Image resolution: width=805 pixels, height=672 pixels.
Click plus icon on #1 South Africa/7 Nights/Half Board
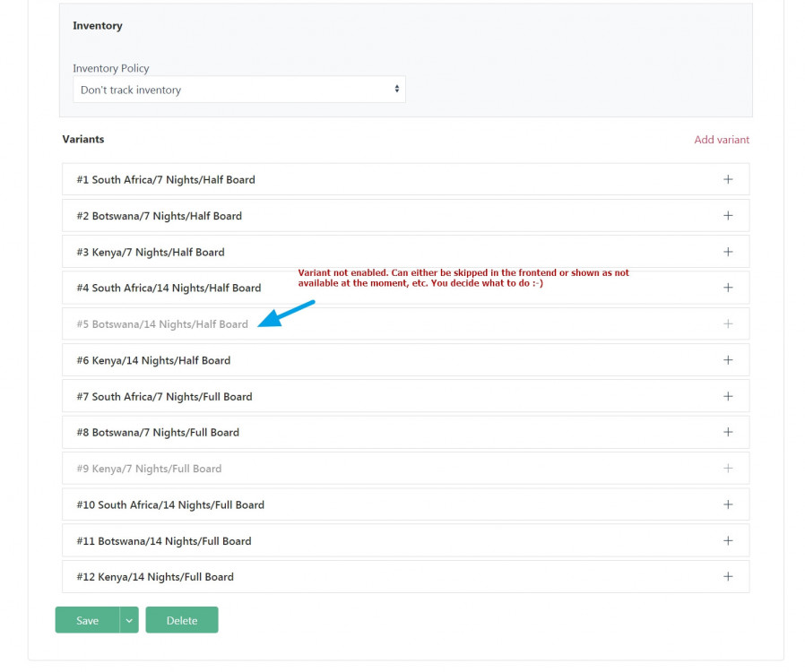728,179
